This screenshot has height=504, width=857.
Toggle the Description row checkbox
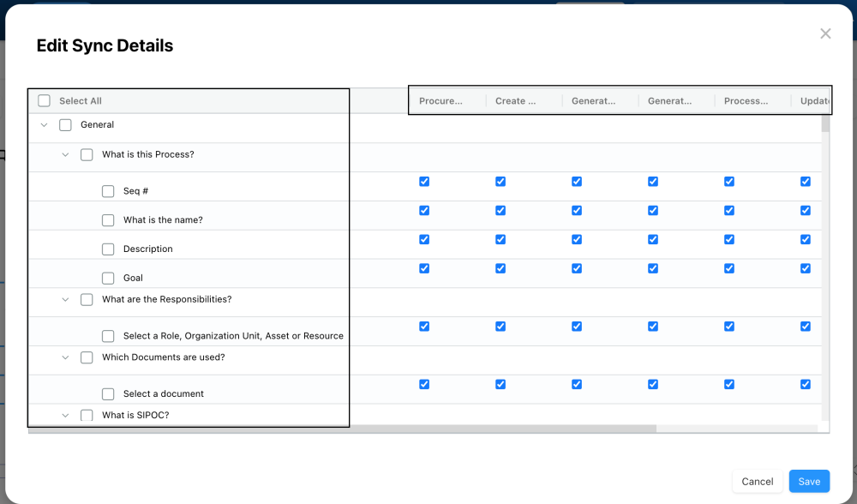coord(108,249)
